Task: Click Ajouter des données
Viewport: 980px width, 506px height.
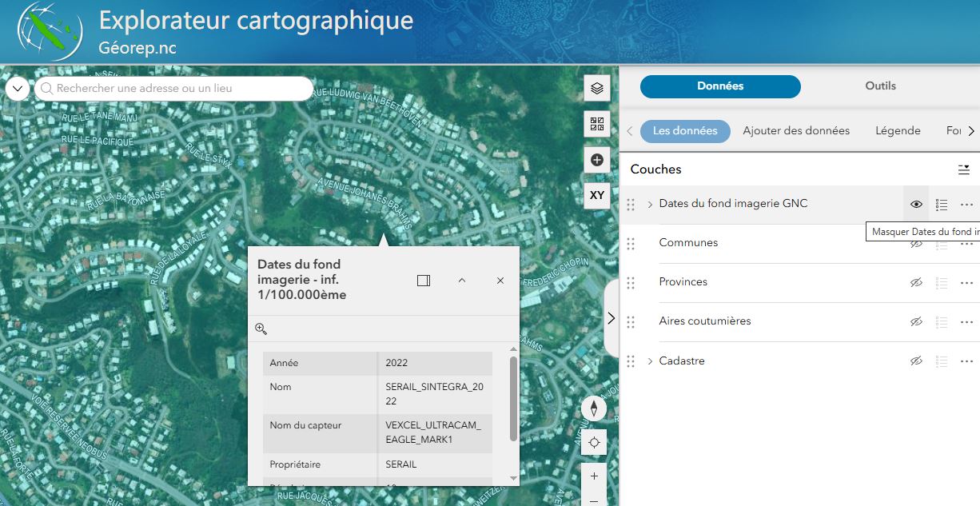Action: (x=796, y=131)
